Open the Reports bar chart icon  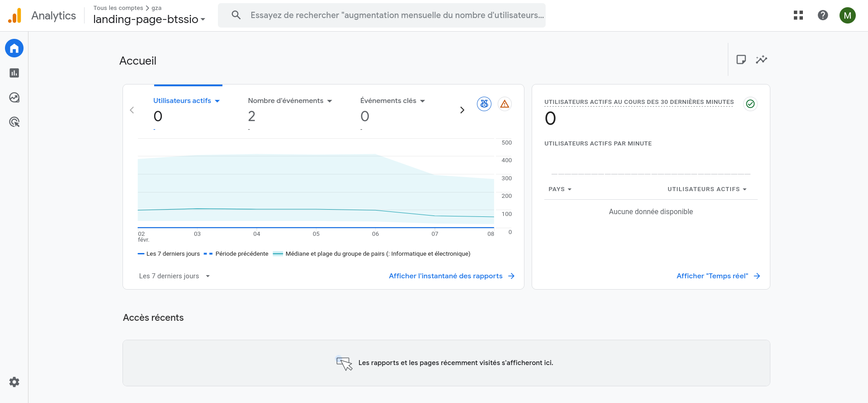click(14, 73)
